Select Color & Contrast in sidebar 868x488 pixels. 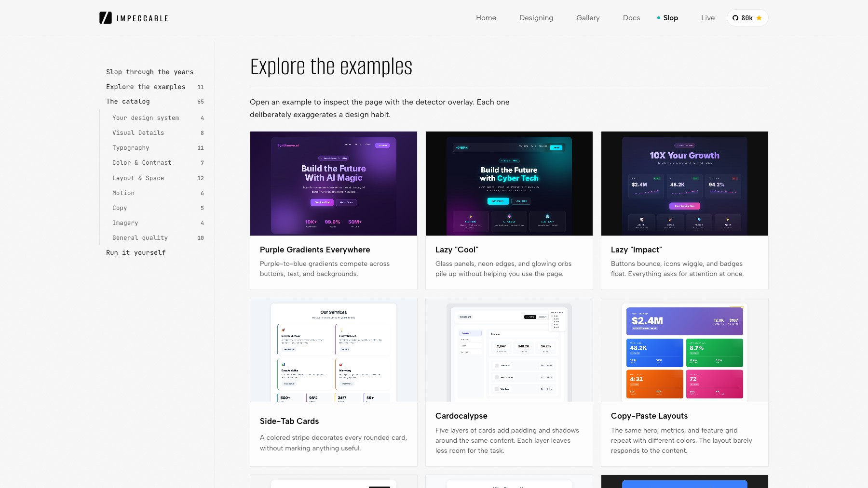coord(158,162)
